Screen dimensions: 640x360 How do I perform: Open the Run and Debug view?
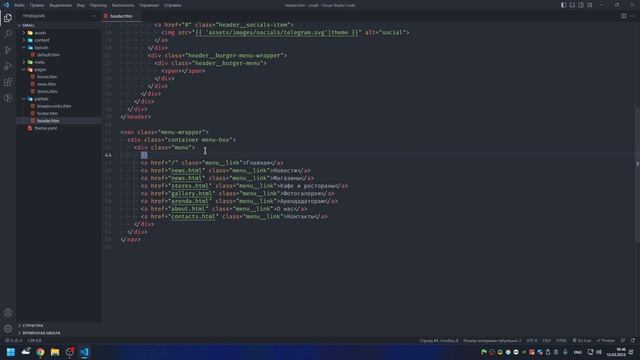(x=8, y=66)
